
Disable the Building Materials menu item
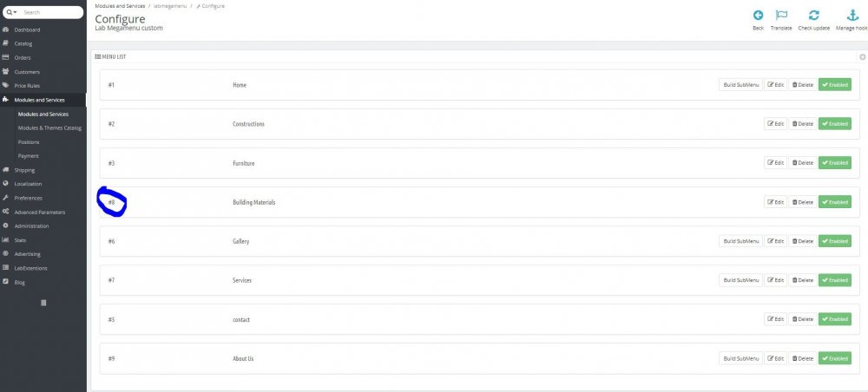click(834, 202)
